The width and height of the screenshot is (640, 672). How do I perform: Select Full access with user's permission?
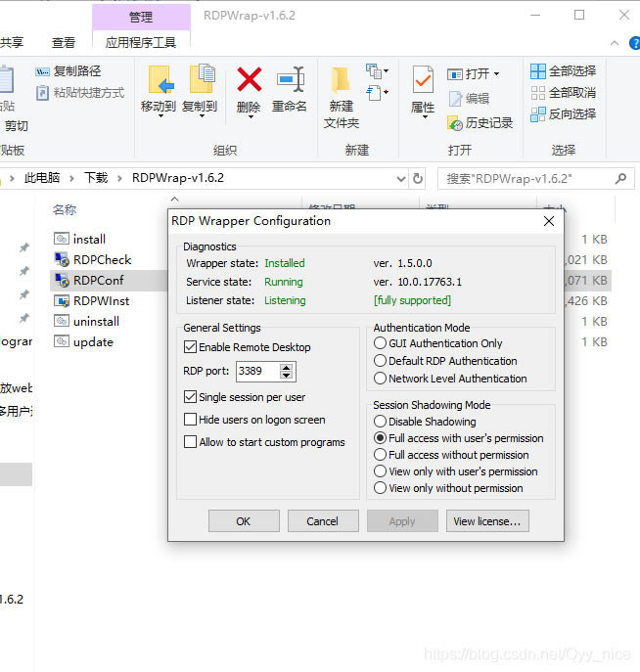pyautogui.click(x=380, y=437)
